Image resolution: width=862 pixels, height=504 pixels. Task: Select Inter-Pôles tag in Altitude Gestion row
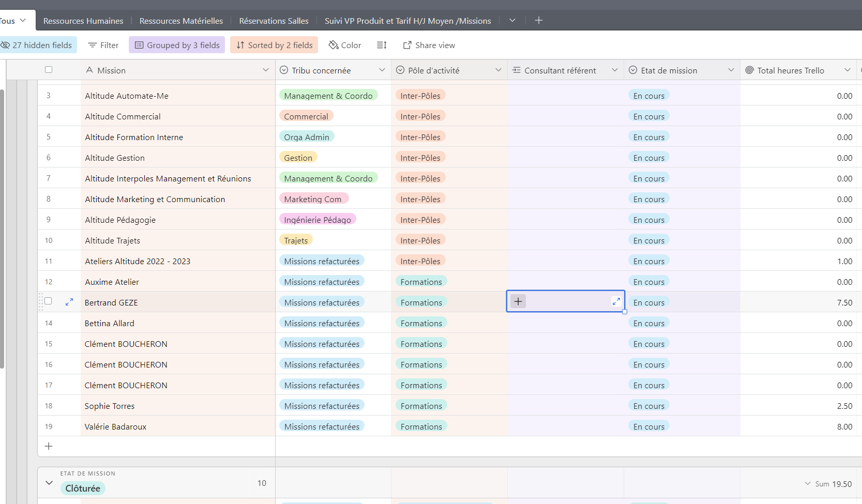click(420, 158)
